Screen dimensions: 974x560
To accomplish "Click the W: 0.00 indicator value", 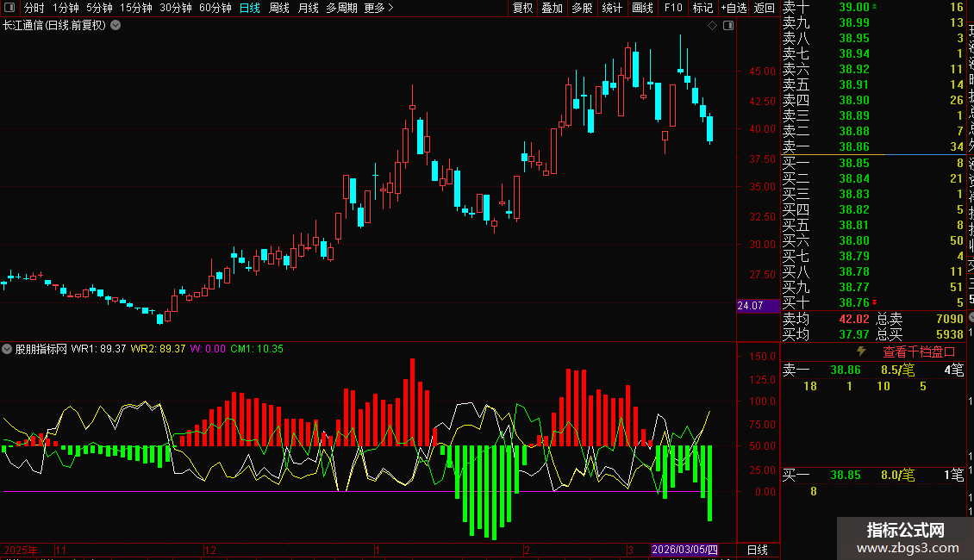I will [x=208, y=349].
